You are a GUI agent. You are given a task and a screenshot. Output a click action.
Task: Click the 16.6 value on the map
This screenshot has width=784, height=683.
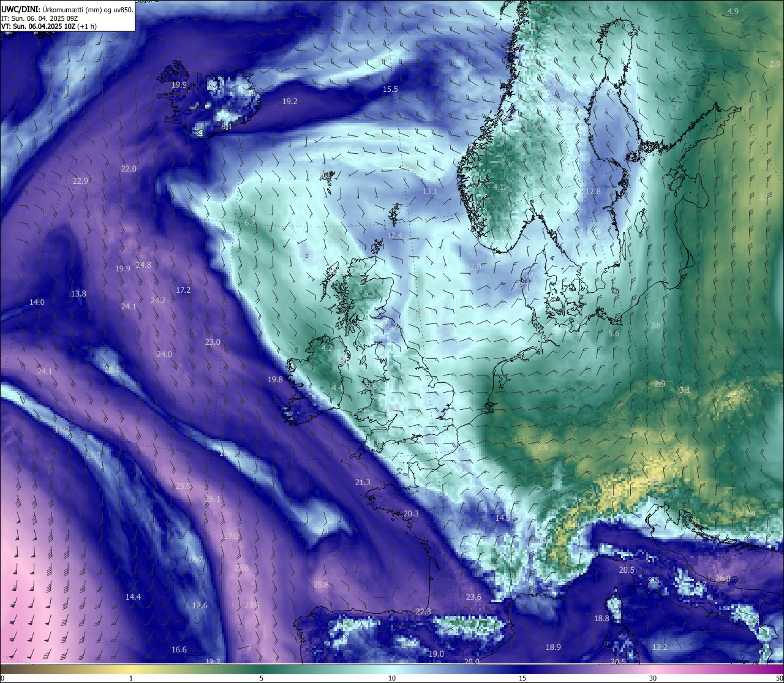click(179, 650)
